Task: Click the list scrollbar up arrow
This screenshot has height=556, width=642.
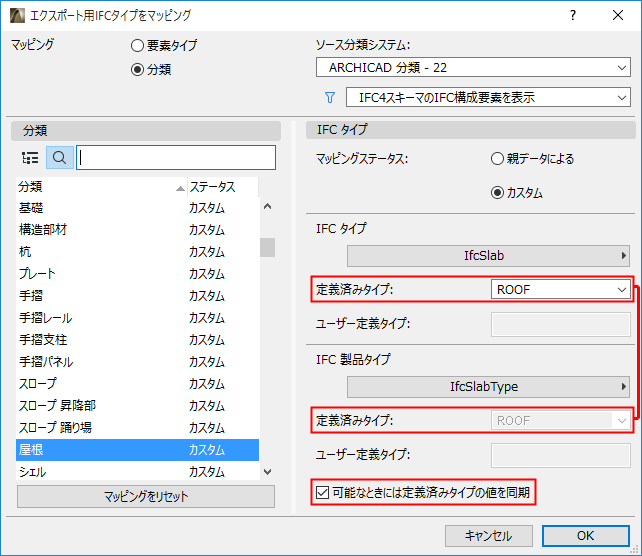Action: coord(267,207)
